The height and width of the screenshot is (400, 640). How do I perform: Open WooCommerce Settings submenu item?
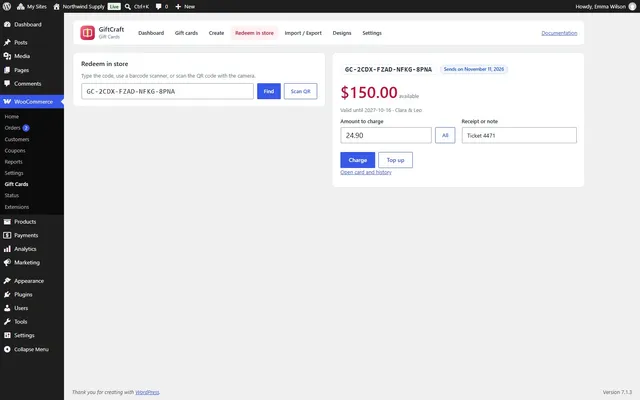(14, 173)
